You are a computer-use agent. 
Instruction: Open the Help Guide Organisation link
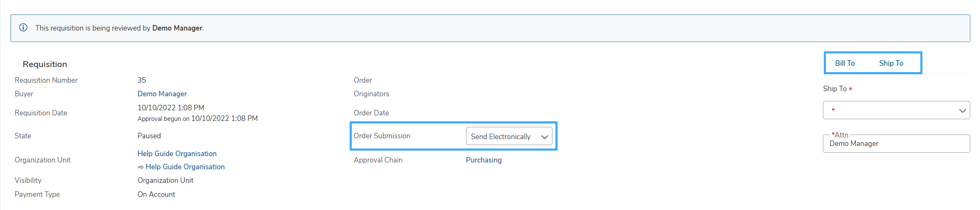[177, 154]
